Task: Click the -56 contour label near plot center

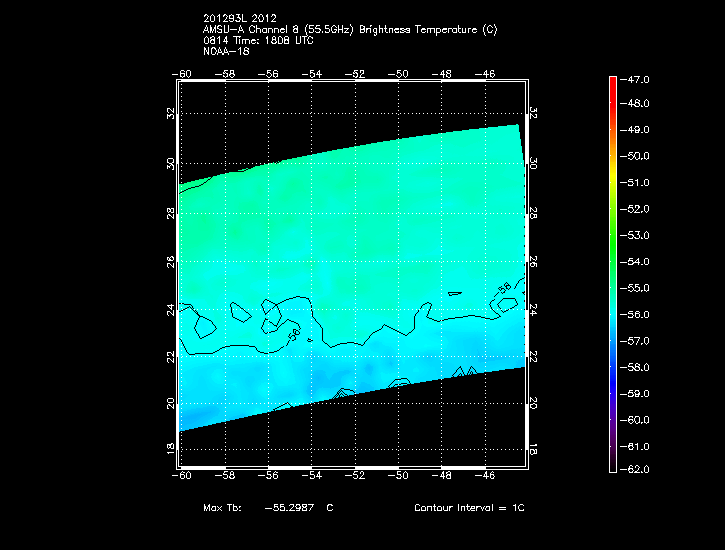Action: click(x=294, y=336)
